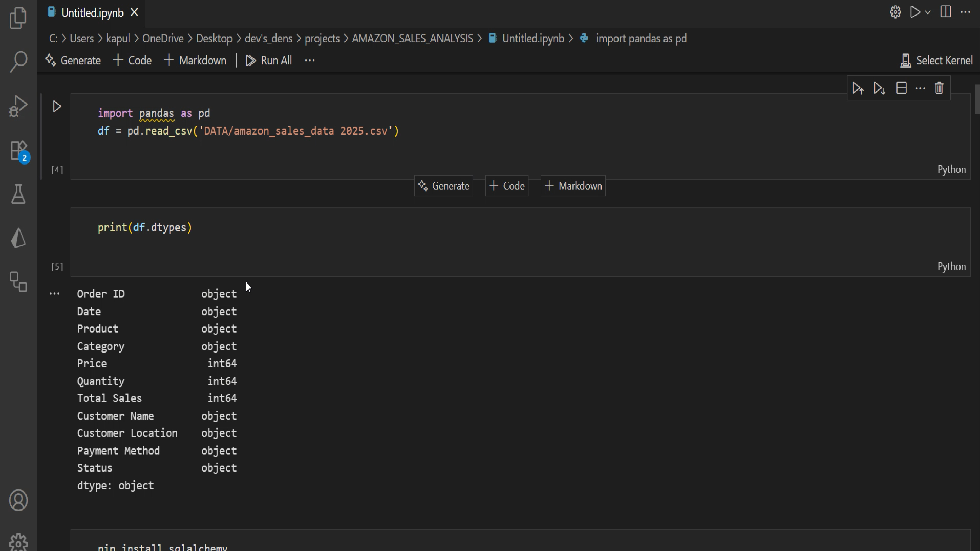Open the Explorer view in activity bar

(18, 18)
